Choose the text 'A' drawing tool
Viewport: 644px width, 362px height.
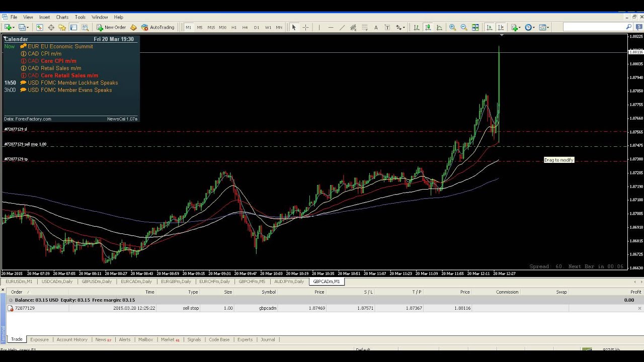[x=376, y=27]
